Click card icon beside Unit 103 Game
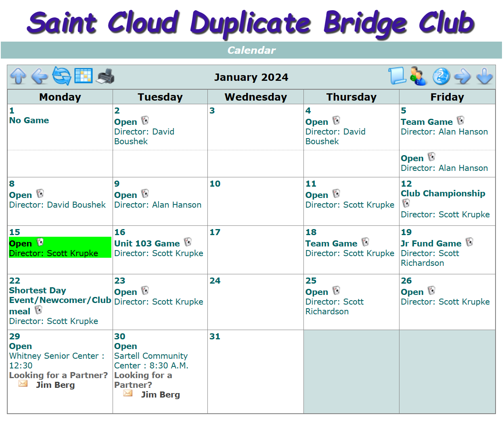Image resolution: width=504 pixels, height=425 pixels. (x=188, y=242)
